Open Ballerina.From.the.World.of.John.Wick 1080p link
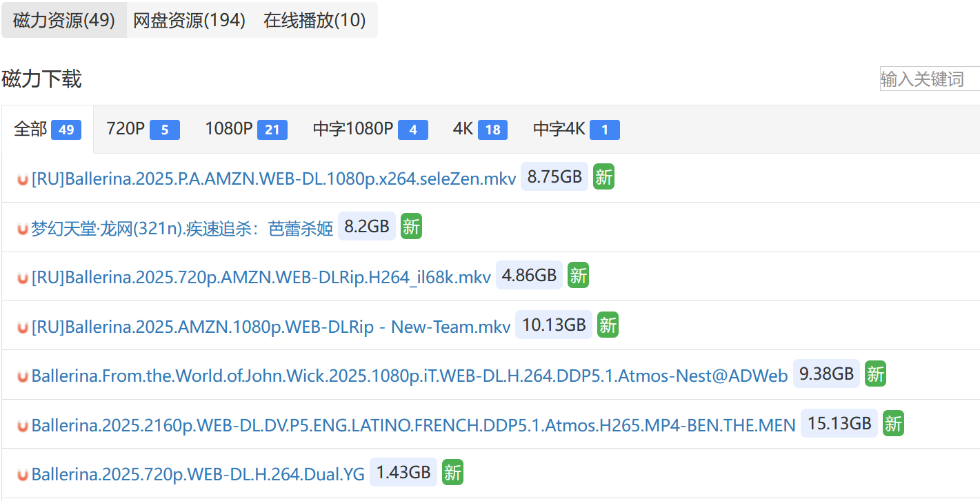The width and height of the screenshot is (980, 501). pos(410,376)
